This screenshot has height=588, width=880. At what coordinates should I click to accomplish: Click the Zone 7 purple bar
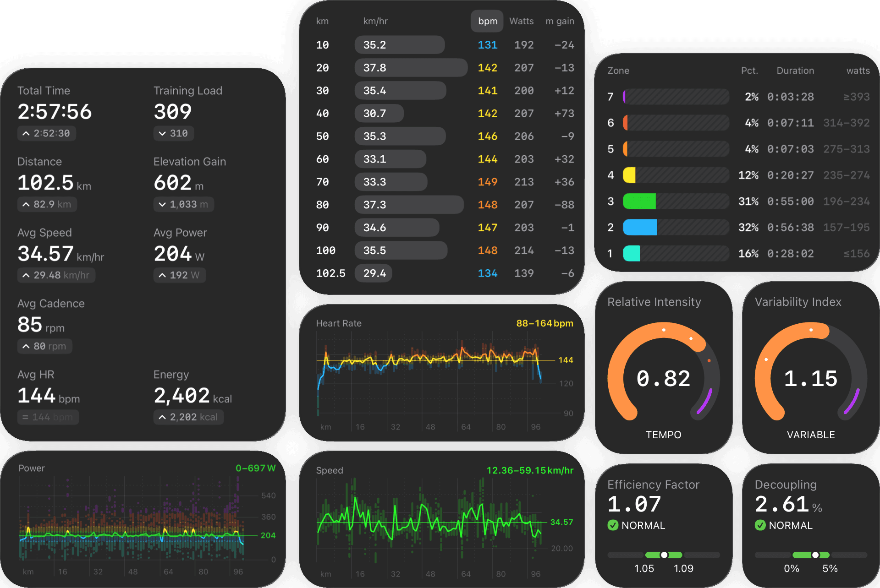[625, 97]
